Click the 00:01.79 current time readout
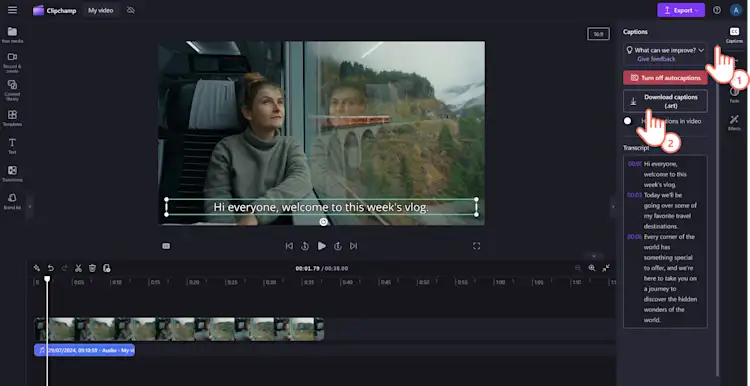This screenshot has width=750, height=386. 307,268
